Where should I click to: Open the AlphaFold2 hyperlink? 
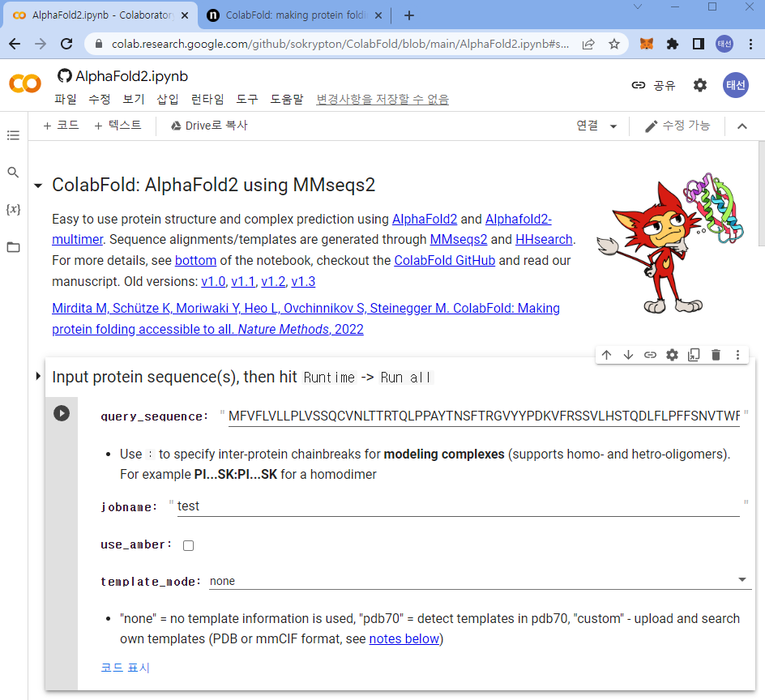425,219
